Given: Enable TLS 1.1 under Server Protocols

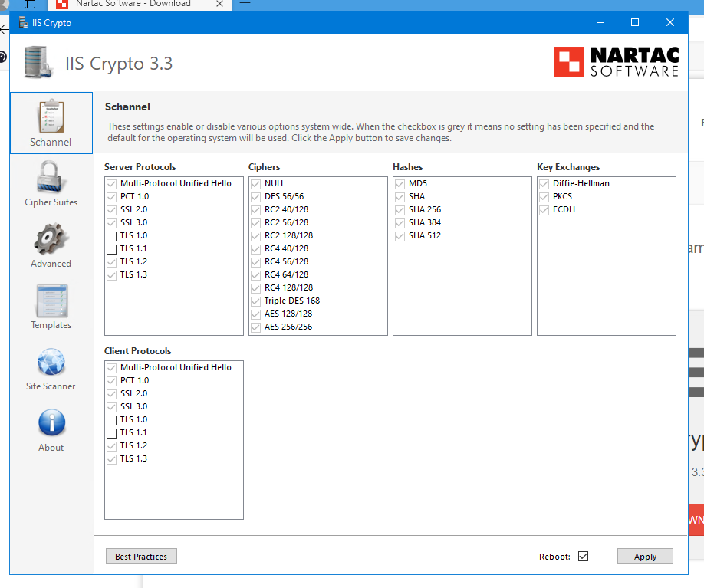Looking at the screenshot, I should 112,249.
